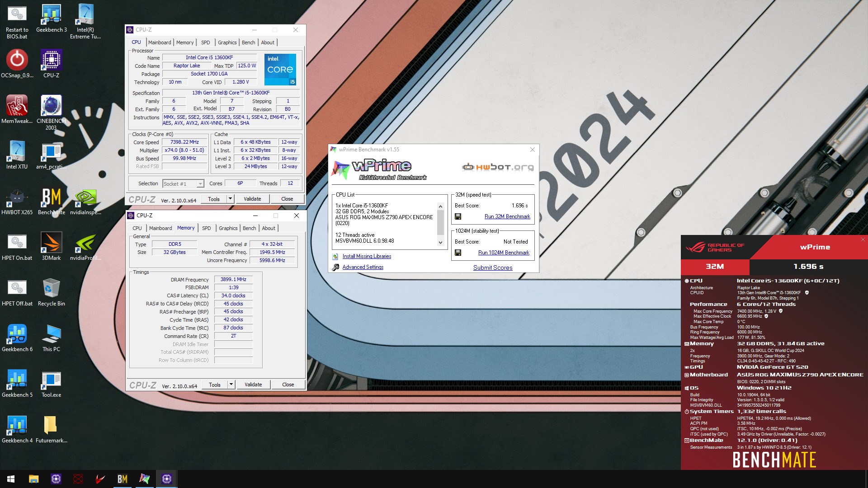The width and height of the screenshot is (868, 488).
Task: Click the HWBOT.org logo in wPrime
Action: (x=498, y=167)
